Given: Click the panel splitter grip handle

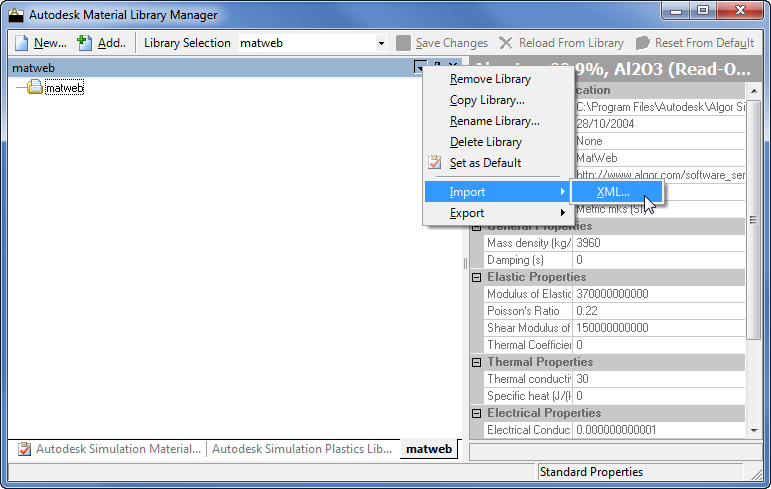Looking at the screenshot, I should tap(465, 263).
